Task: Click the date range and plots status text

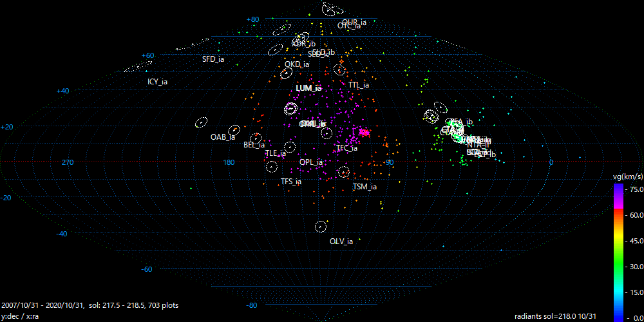Action: coord(90,305)
